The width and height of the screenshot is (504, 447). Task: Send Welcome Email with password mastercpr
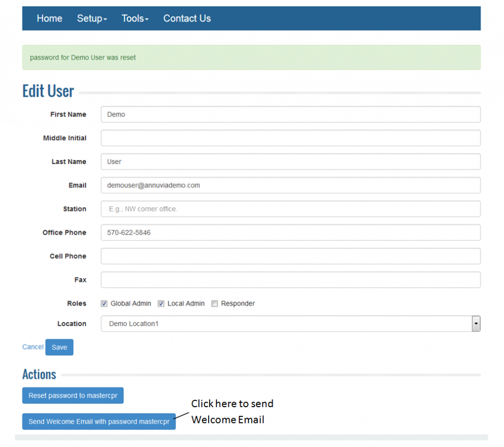click(98, 421)
